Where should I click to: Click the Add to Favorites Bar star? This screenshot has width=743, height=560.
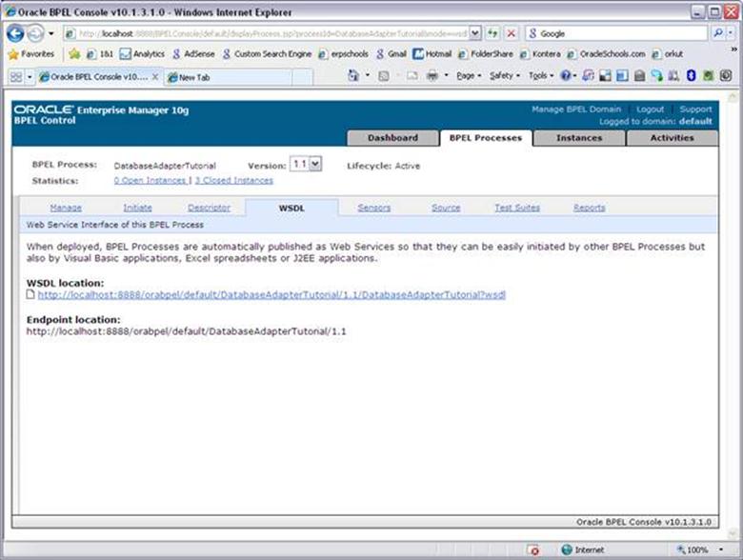(74, 54)
